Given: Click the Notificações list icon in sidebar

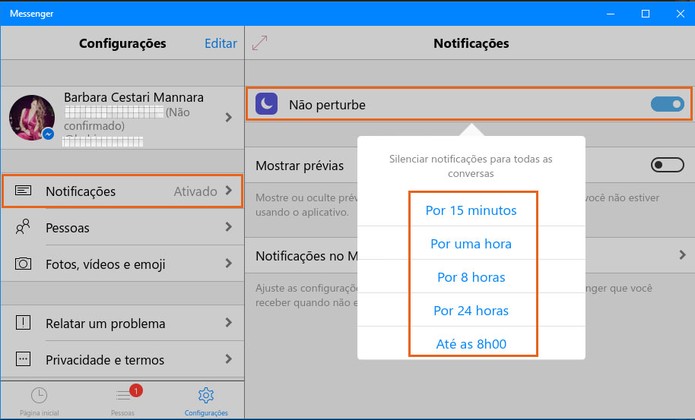Looking at the screenshot, I should [x=23, y=191].
